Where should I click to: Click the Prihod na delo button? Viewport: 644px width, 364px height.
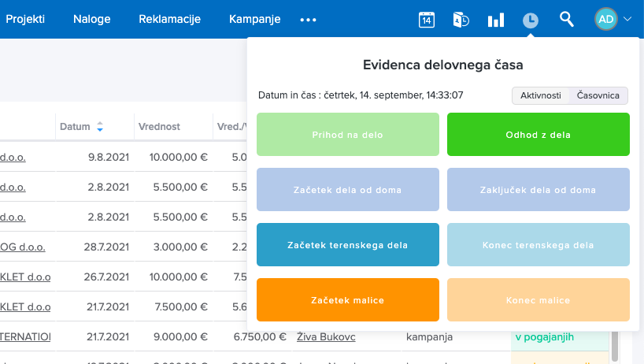pyautogui.click(x=348, y=135)
